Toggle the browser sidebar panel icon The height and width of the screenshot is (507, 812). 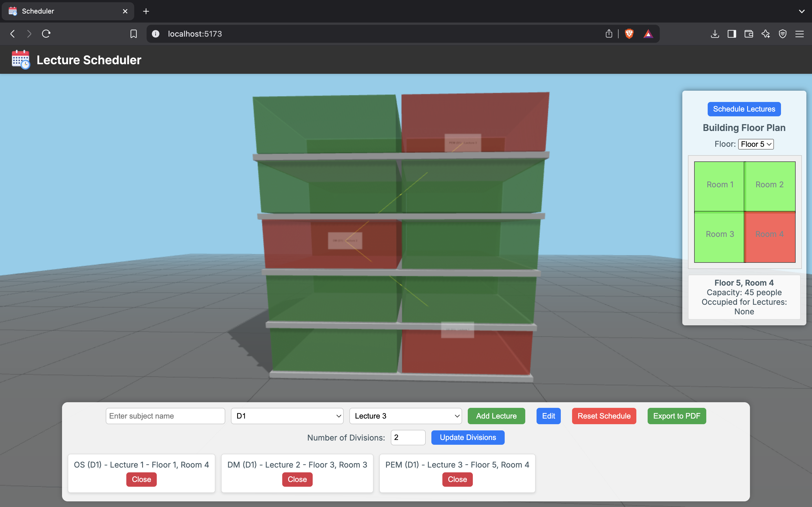click(x=732, y=34)
